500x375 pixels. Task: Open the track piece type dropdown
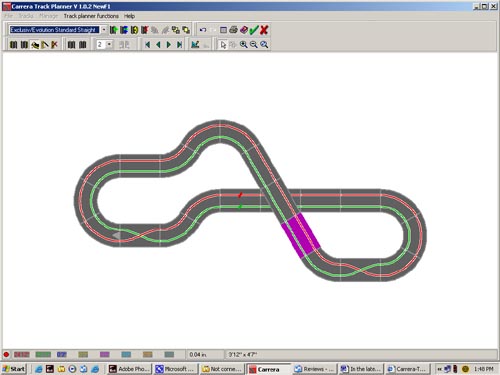104,30
